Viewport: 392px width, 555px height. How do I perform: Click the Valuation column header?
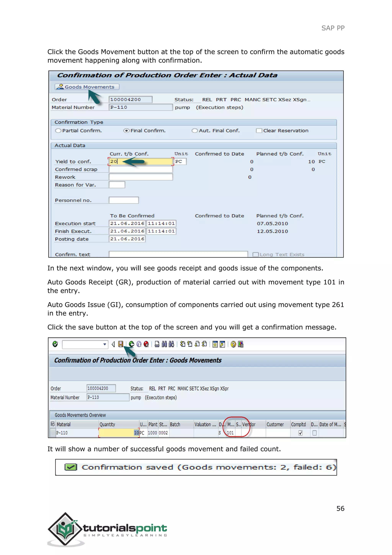point(206,424)
